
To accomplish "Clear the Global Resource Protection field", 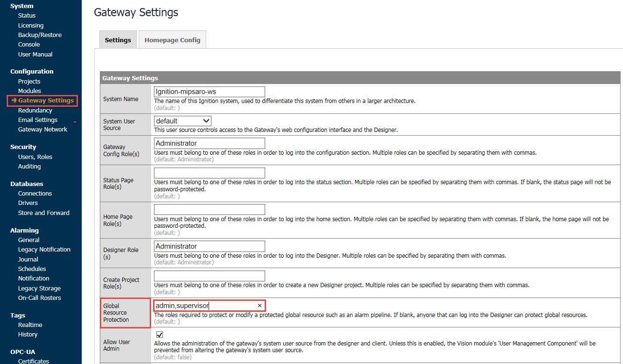I will [x=259, y=306].
